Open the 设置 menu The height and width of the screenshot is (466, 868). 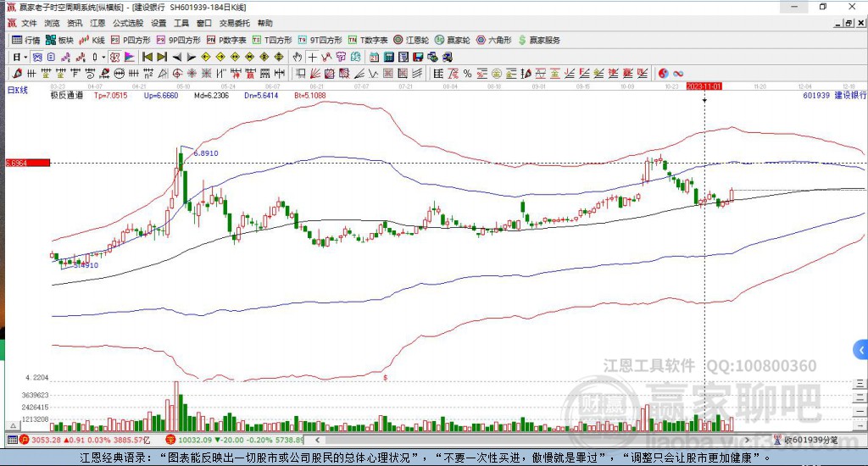[159, 23]
